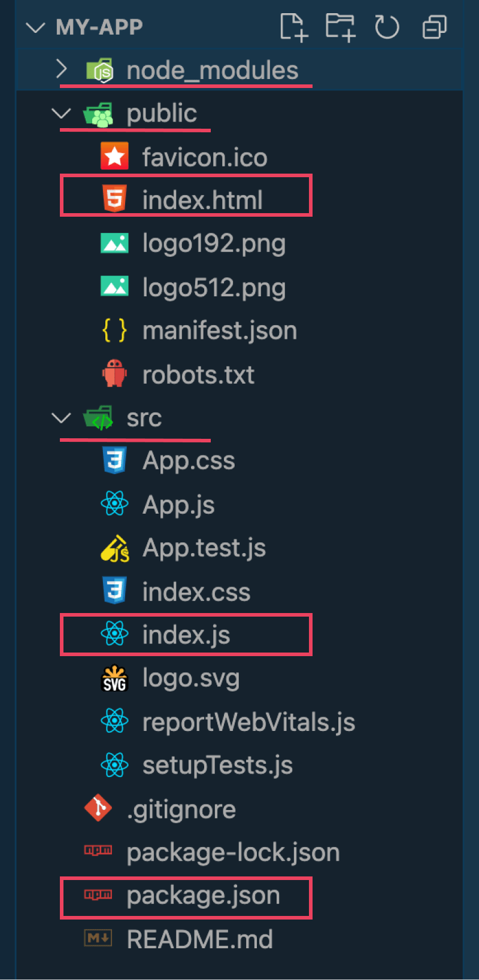479x980 pixels.
Task: Select the index.js file in src
Action: [186, 635]
